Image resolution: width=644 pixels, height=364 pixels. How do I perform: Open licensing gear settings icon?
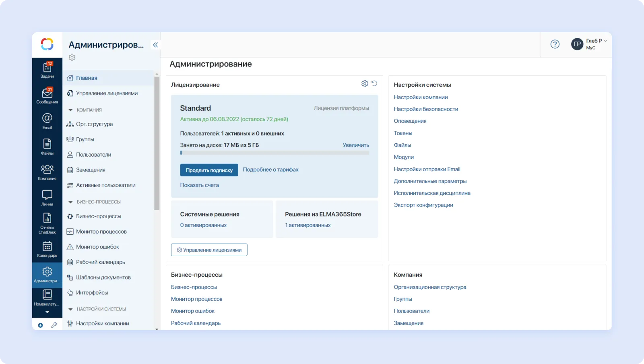365,83
